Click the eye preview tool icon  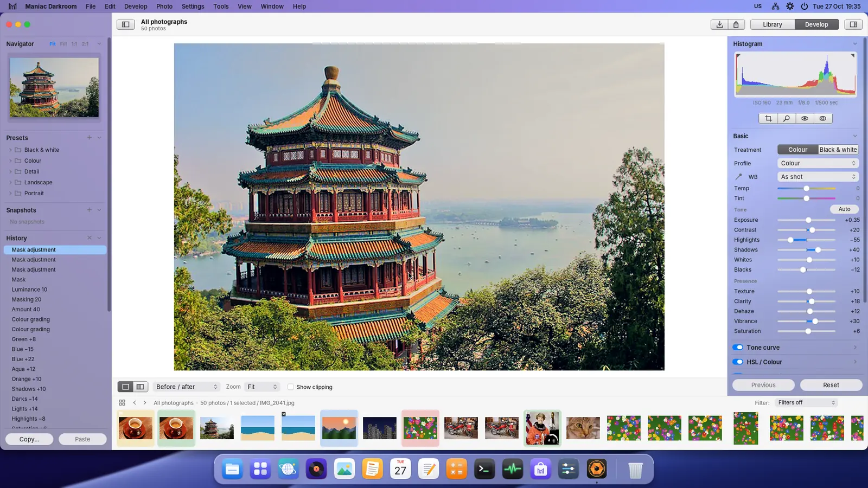(x=805, y=118)
